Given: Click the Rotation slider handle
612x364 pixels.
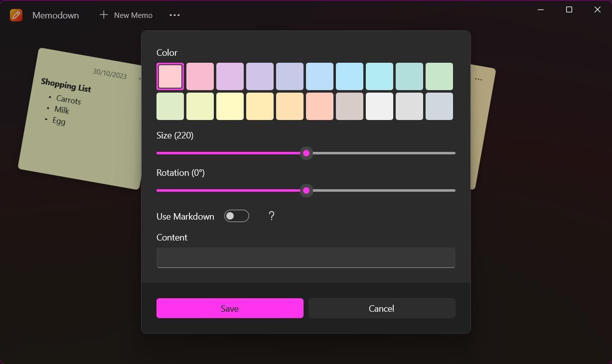Looking at the screenshot, I should coord(306,190).
